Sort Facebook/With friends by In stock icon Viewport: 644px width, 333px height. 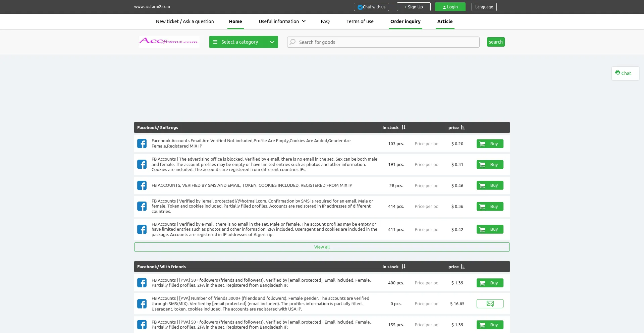pyautogui.click(x=404, y=267)
